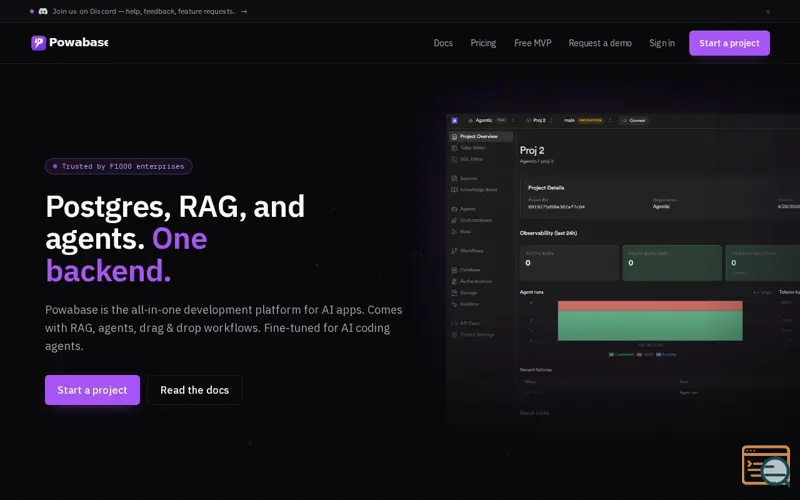Open Read the docs button

click(x=194, y=390)
